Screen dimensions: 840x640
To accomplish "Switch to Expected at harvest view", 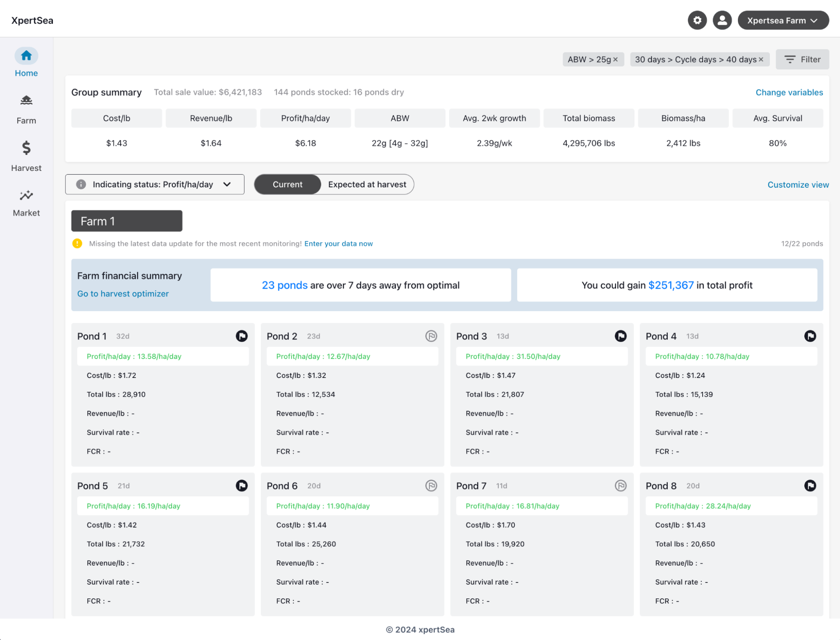I will tap(366, 184).
